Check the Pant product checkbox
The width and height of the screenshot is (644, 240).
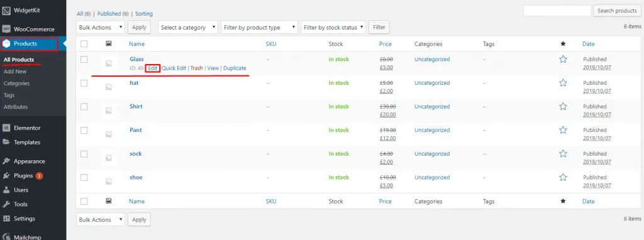click(84, 130)
